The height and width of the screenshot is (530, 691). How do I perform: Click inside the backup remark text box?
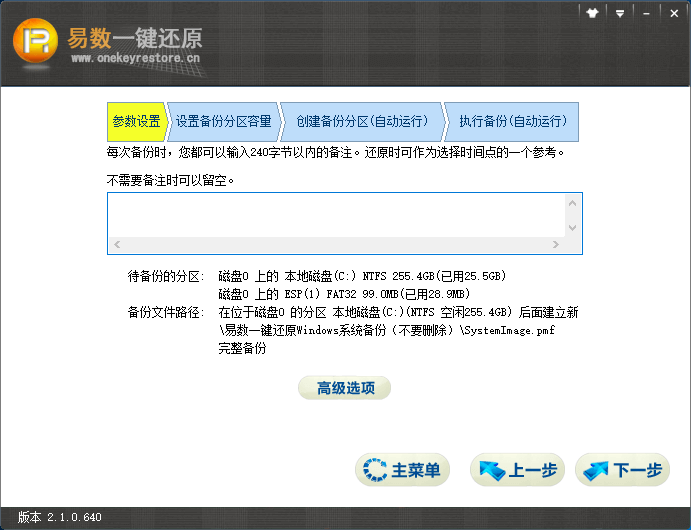[x=337, y=215]
